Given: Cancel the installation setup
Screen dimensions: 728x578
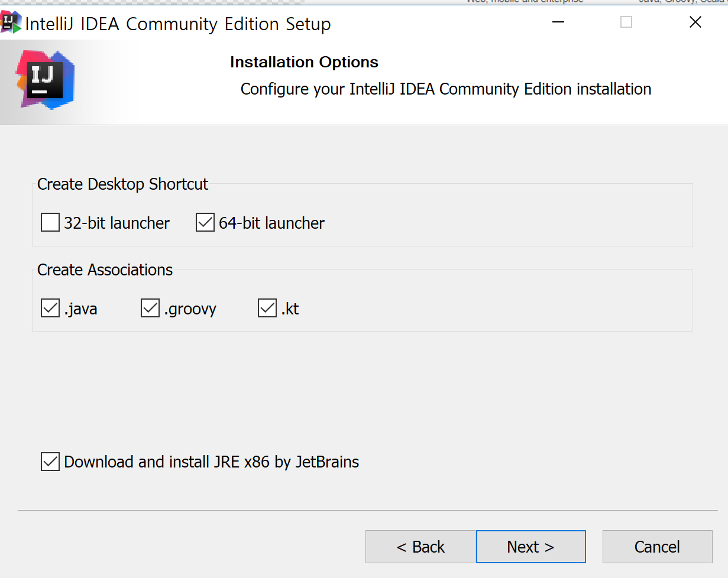Looking at the screenshot, I should click(657, 547).
